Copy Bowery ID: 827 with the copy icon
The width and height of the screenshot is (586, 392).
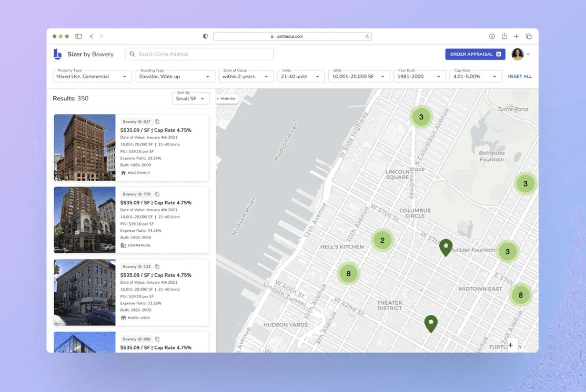click(x=157, y=122)
